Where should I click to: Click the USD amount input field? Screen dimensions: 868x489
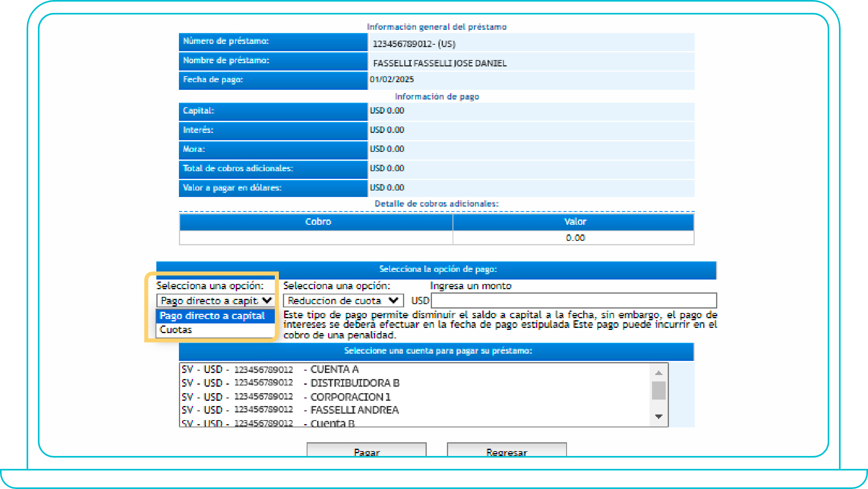(573, 300)
